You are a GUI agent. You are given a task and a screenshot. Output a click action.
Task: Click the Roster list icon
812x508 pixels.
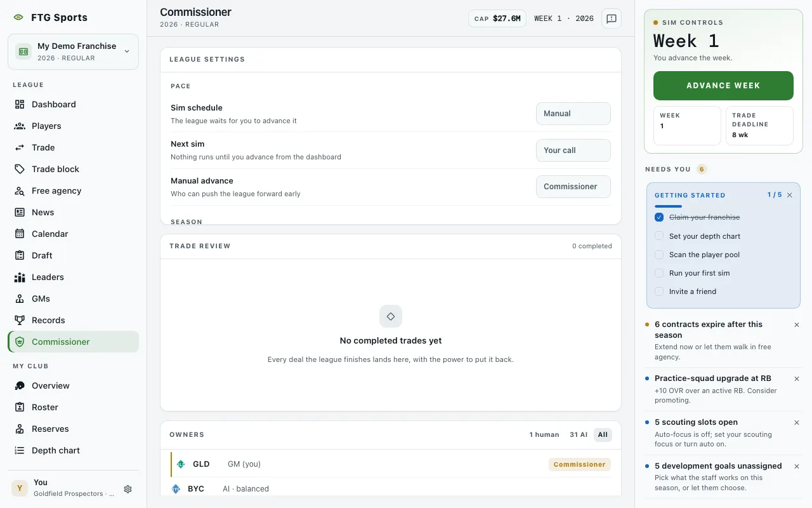pos(20,407)
